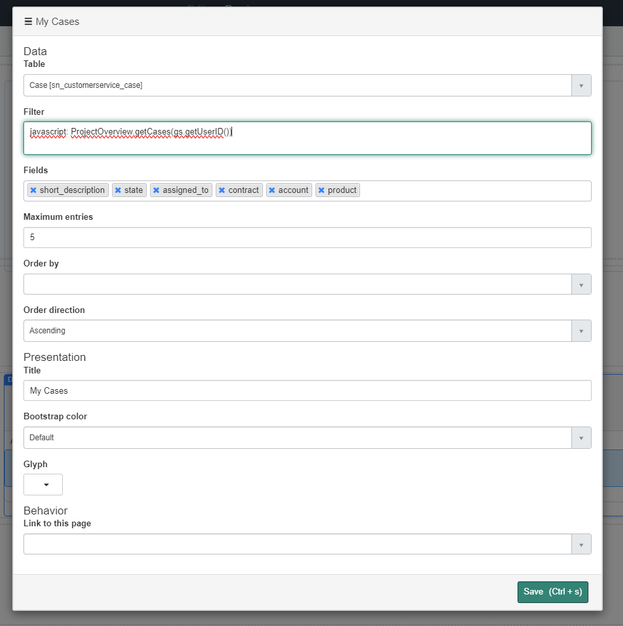
Task: Remove the short_description field tag
Action: click(34, 190)
